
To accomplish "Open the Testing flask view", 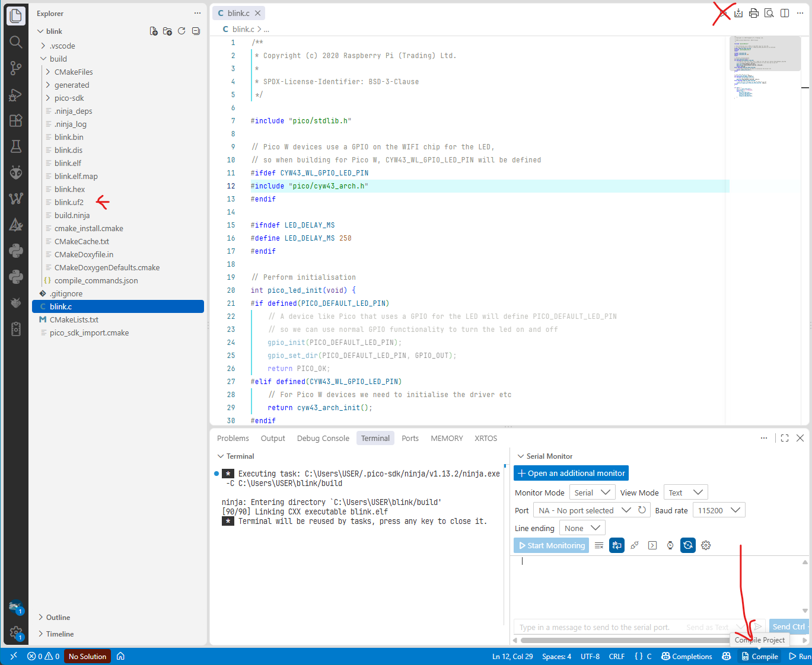I will pyautogui.click(x=16, y=146).
